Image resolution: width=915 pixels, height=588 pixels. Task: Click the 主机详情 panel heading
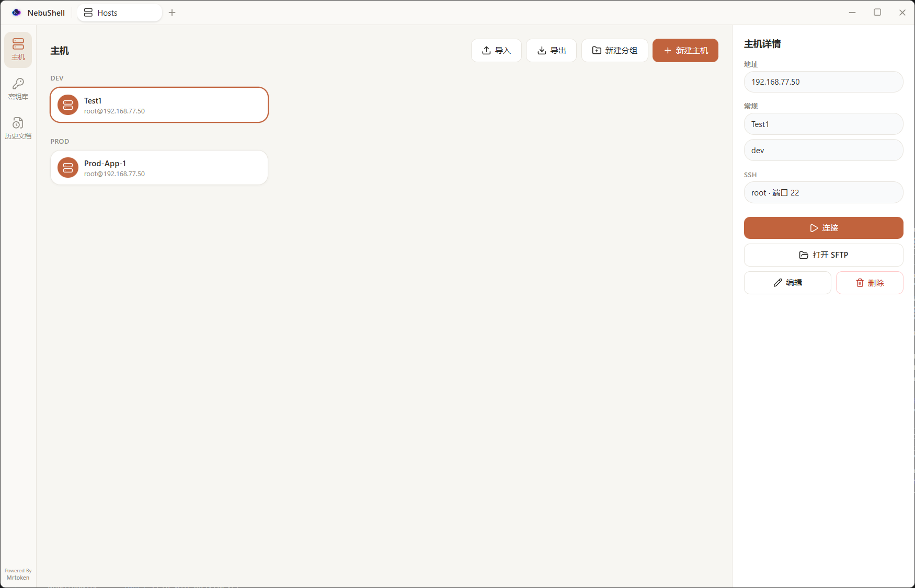[762, 44]
